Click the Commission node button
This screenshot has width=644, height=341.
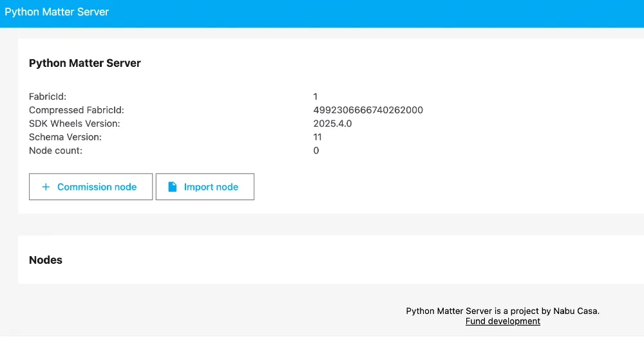click(x=91, y=187)
